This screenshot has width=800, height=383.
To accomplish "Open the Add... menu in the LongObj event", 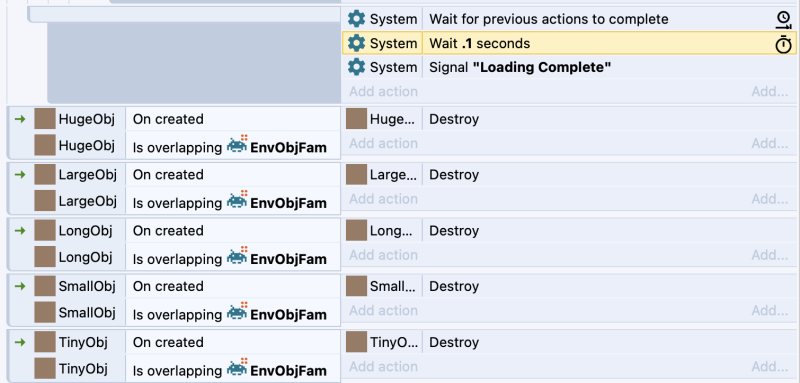I will (769, 255).
